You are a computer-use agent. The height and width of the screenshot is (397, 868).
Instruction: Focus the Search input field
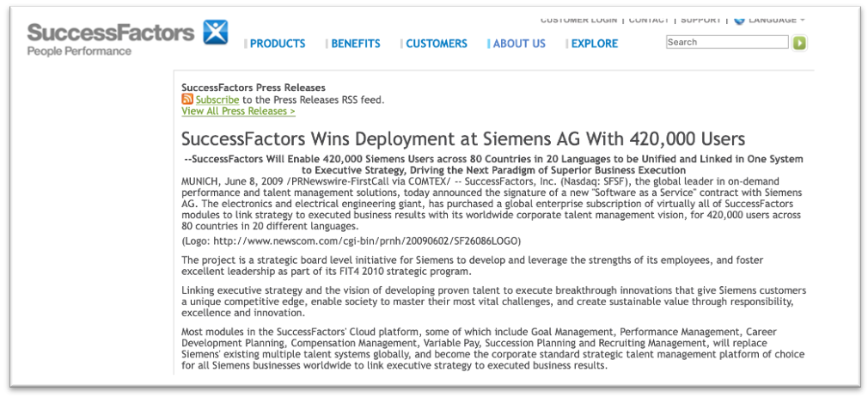[x=727, y=42]
